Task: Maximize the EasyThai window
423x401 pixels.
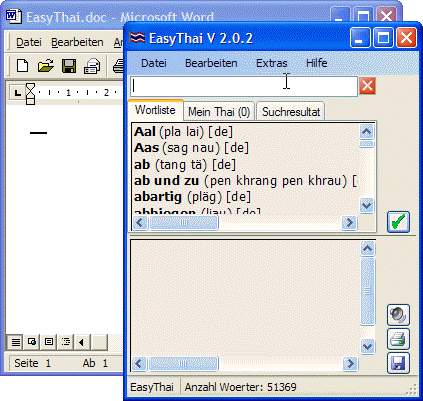Action: click(x=383, y=37)
